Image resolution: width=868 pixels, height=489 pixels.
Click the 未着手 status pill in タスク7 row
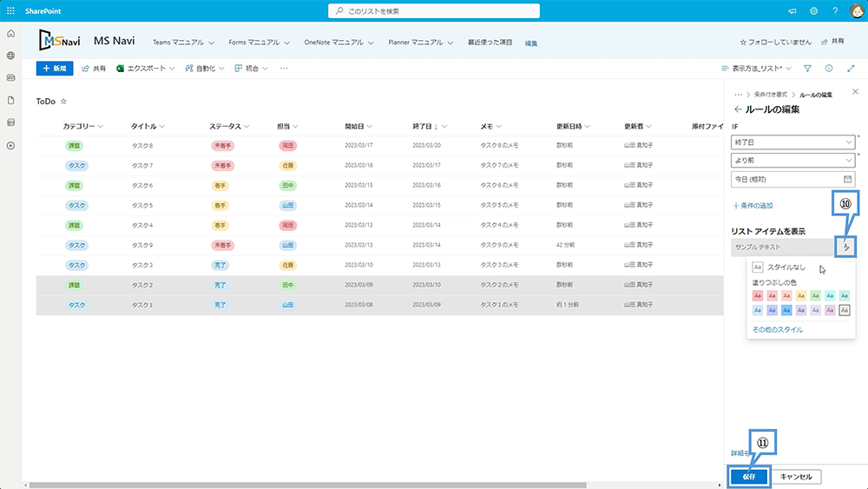(222, 166)
